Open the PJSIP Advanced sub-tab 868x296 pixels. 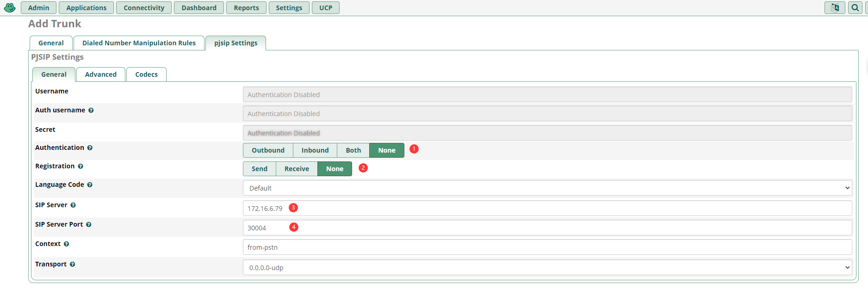click(101, 74)
